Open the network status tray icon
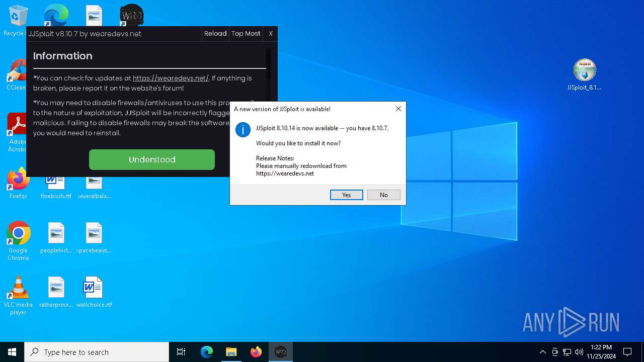This screenshot has height=362, width=644. tap(567, 352)
